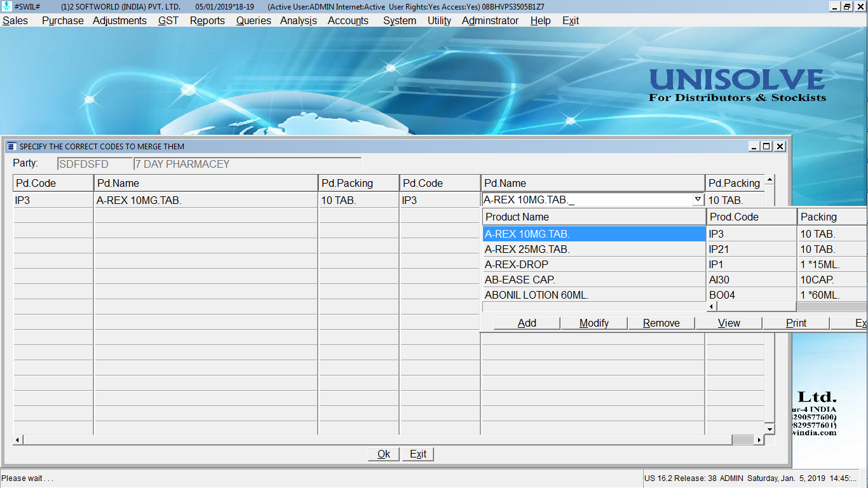Open the GST menu
Image resolution: width=868 pixels, height=488 pixels.
tap(168, 20)
